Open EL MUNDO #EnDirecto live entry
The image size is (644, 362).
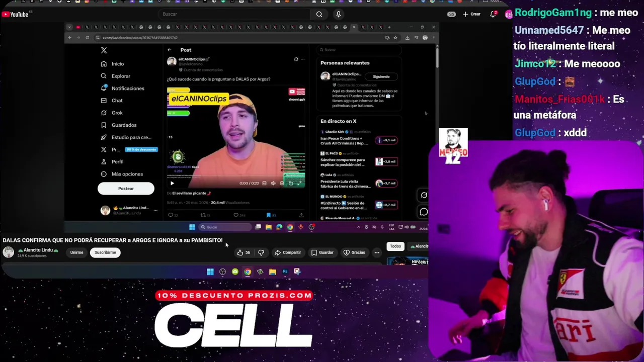click(359, 203)
